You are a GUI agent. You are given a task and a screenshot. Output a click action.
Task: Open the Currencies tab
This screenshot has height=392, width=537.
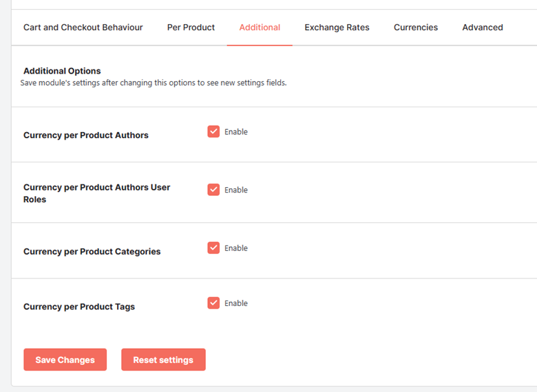(416, 28)
